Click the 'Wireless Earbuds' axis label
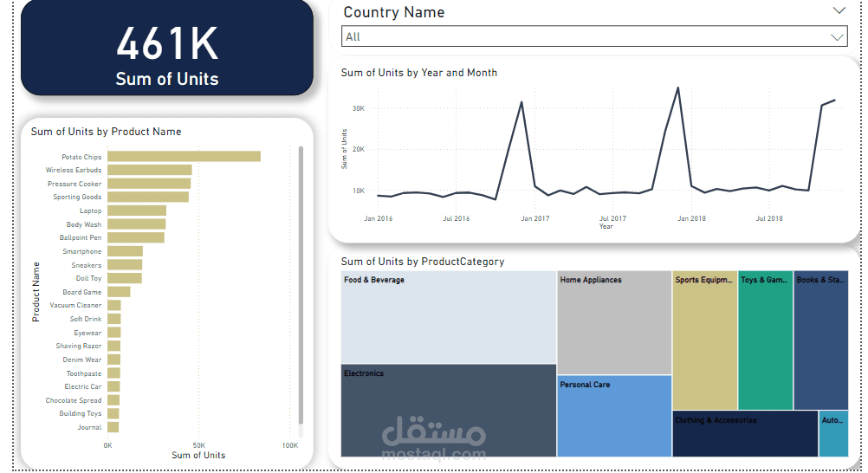 coord(74,170)
